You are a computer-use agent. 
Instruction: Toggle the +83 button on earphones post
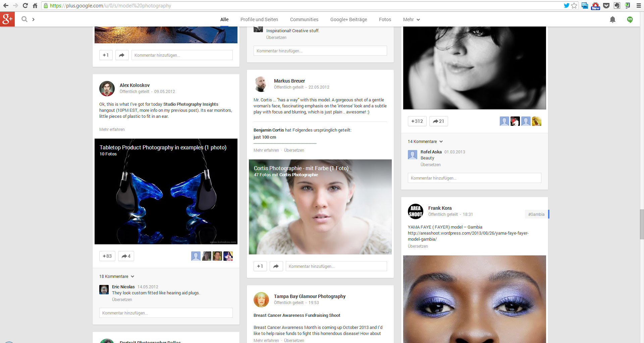[107, 256]
